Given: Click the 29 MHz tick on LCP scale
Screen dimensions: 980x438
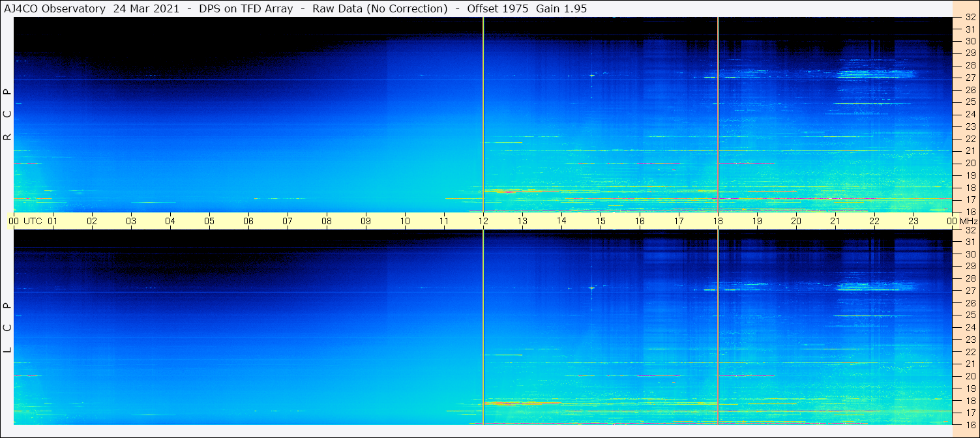Looking at the screenshot, I should (970, 266).
